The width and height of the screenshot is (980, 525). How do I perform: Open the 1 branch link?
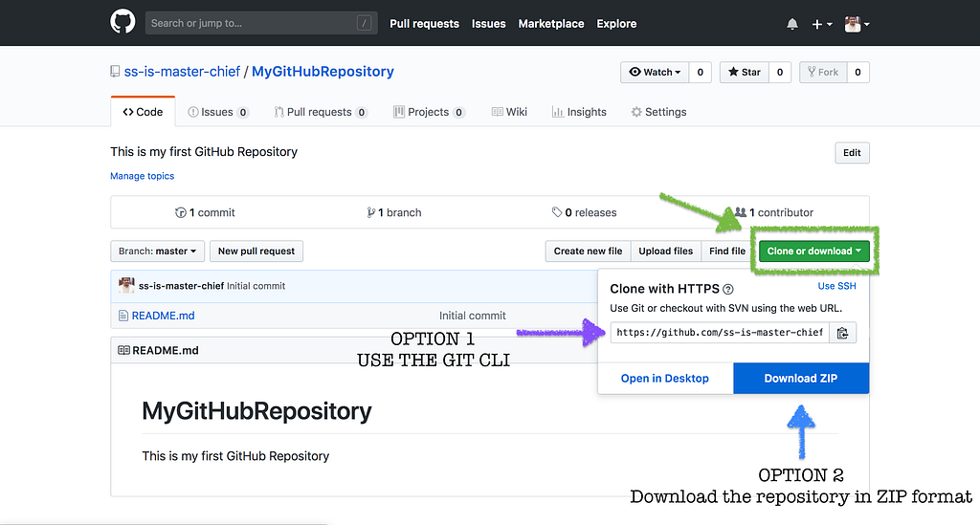pos(393,213)
